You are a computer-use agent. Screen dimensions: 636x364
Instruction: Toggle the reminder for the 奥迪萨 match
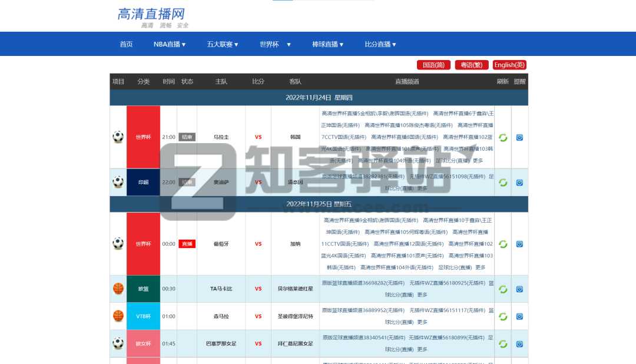pyautogui.click(x=519, y=182)
